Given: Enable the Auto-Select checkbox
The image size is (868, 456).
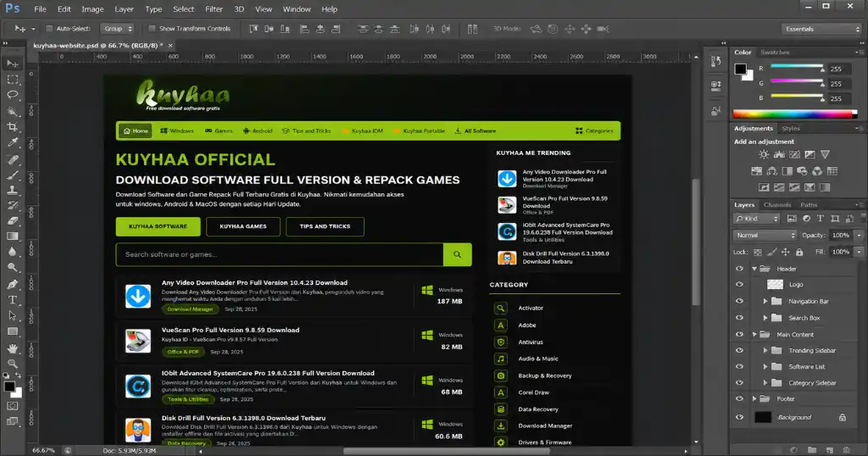Looking at the screenshot, I should pyautogui.click(x=48, y=29).
